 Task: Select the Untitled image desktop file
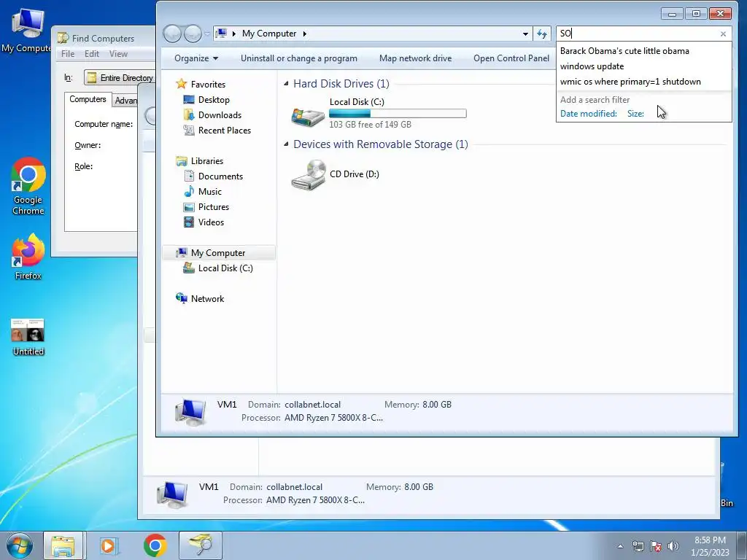(28, 337)
